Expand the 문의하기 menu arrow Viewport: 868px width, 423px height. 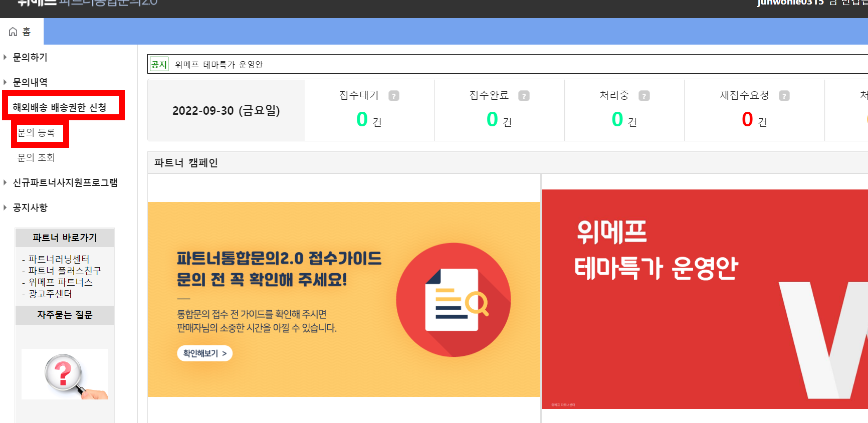click(5, 57)
